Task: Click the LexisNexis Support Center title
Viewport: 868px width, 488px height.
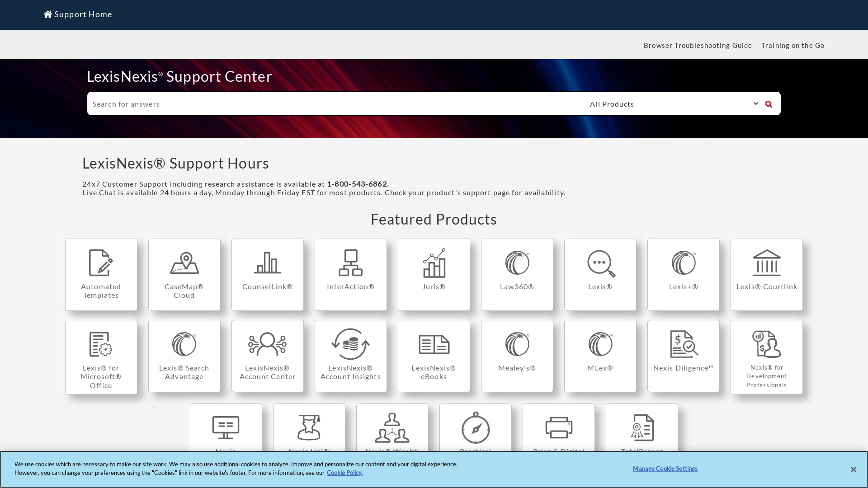Action: tap(179, 76)
